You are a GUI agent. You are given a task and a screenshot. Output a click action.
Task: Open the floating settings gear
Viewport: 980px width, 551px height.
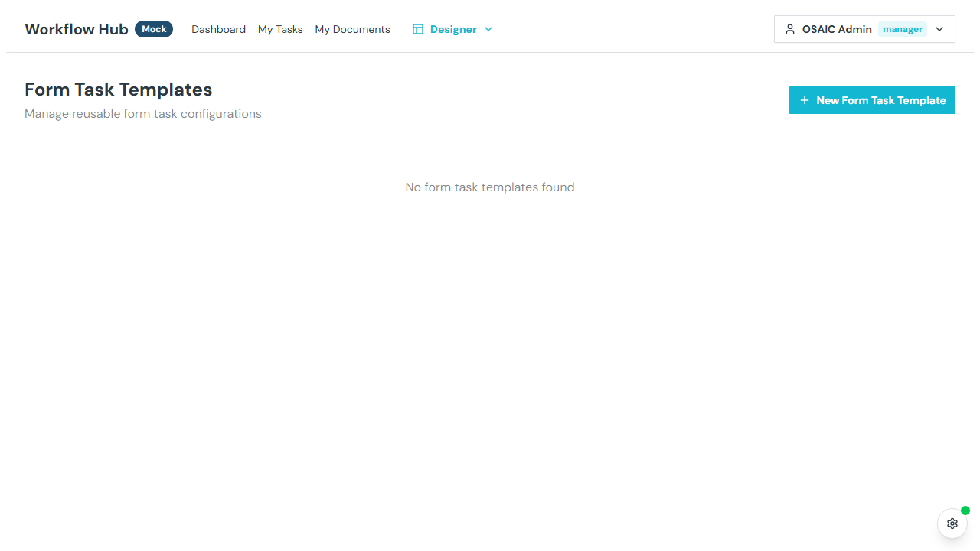tap(952, 523)
